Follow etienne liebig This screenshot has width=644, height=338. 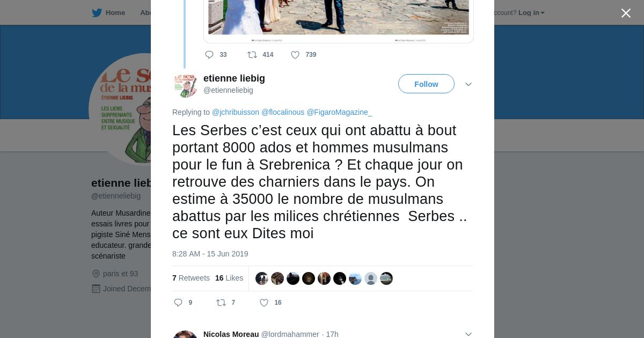[426, 84]
